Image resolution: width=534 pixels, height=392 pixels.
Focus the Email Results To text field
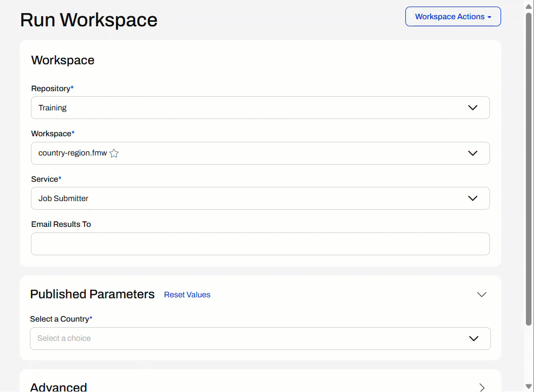coord(260,244)
